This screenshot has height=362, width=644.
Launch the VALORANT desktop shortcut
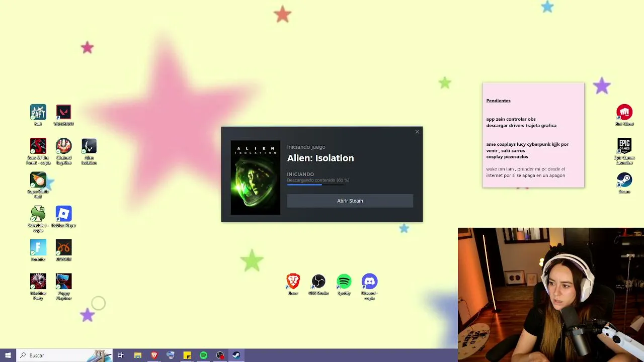click(64, 115)
